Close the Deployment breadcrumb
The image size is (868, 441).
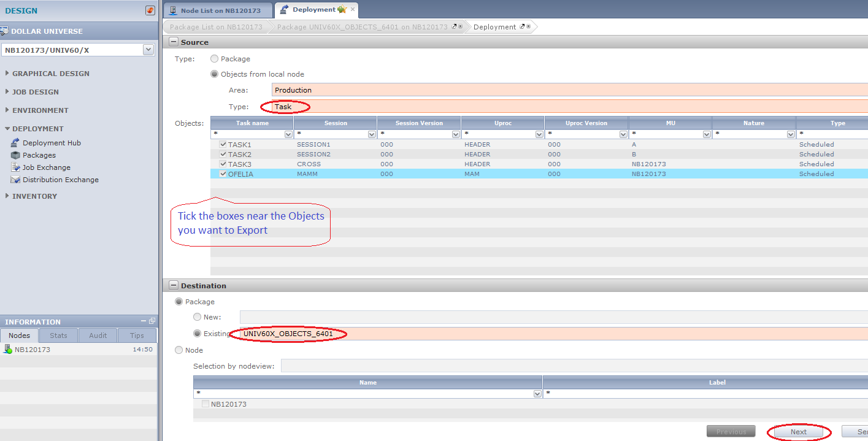(528, 27)
